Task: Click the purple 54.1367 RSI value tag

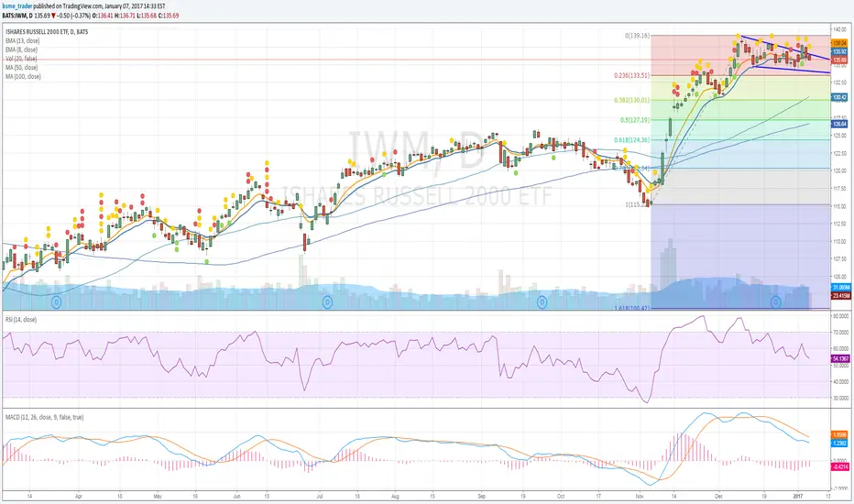Action: coord(840,358)
